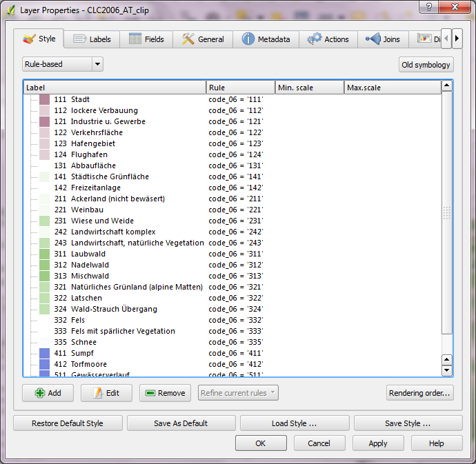Sort by the Rule column header

pyautogui.click(x=240, y=88)
